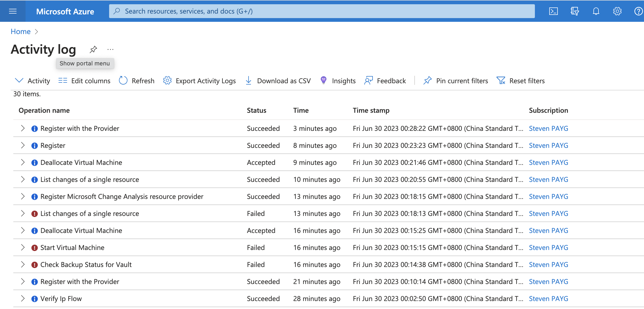
Task: Navigate to Home via breadcrumb link
Action: (x=20, y=31)
